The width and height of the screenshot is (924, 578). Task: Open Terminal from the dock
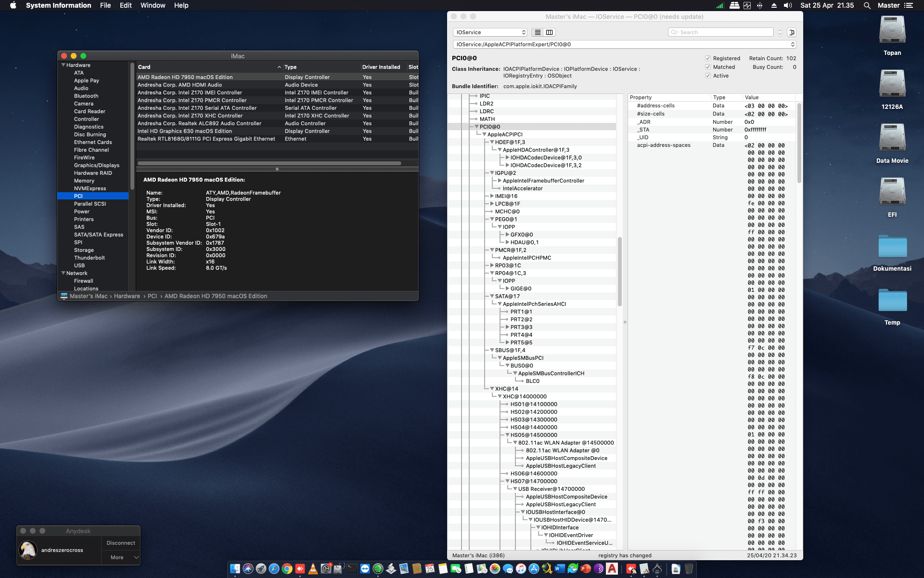[x=352, y=569]
